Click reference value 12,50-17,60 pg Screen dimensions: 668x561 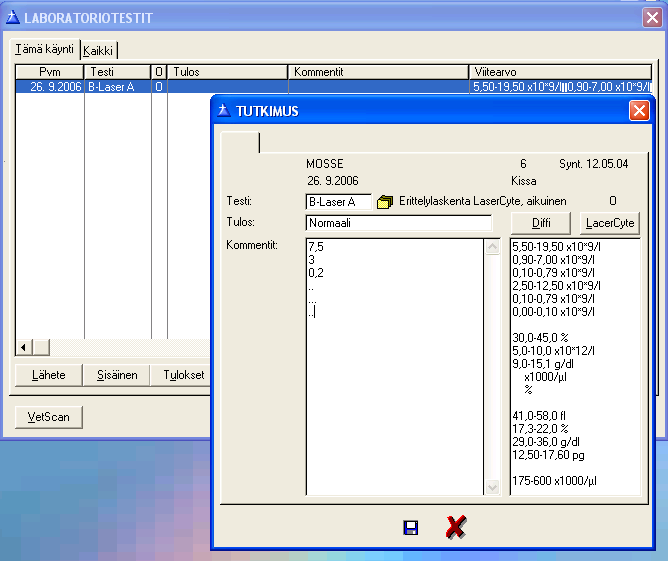click(548, 455)
